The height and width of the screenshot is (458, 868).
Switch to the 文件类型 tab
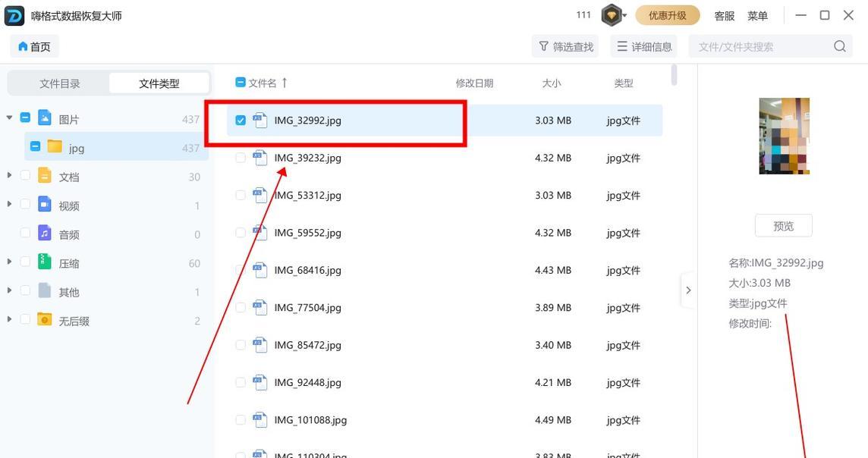click(x=159, y=83)
